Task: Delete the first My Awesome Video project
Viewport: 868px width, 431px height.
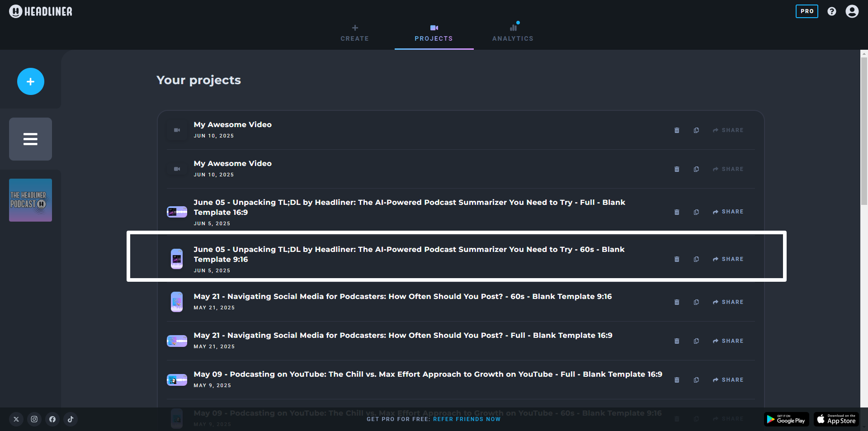Action: [x=677, y=130]
